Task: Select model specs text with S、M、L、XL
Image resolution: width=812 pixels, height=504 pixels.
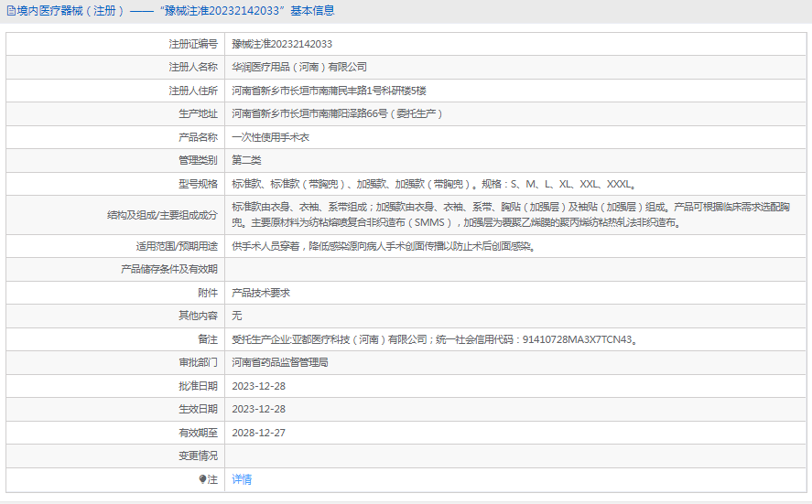Action: tap(434, 184)
